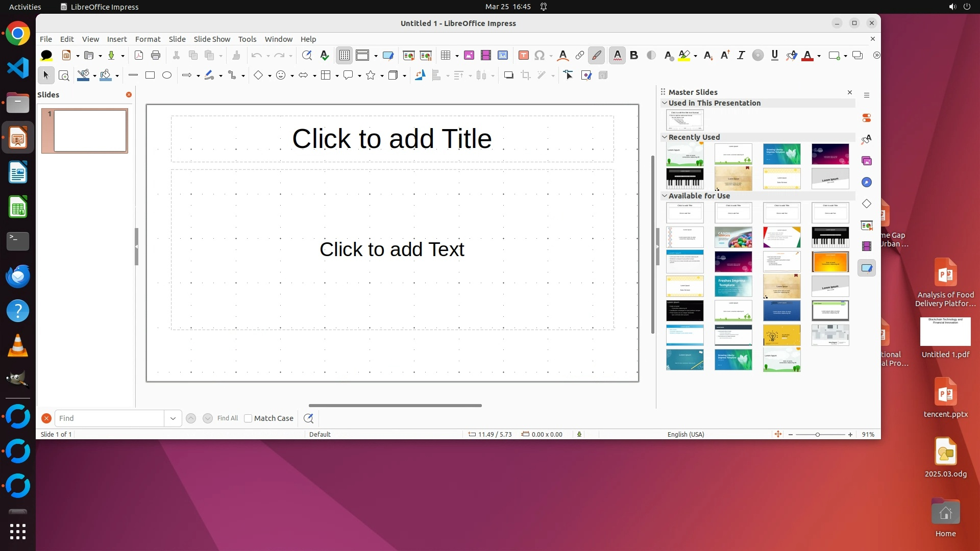Toggle the Display Grid button

tap(345, 55)
